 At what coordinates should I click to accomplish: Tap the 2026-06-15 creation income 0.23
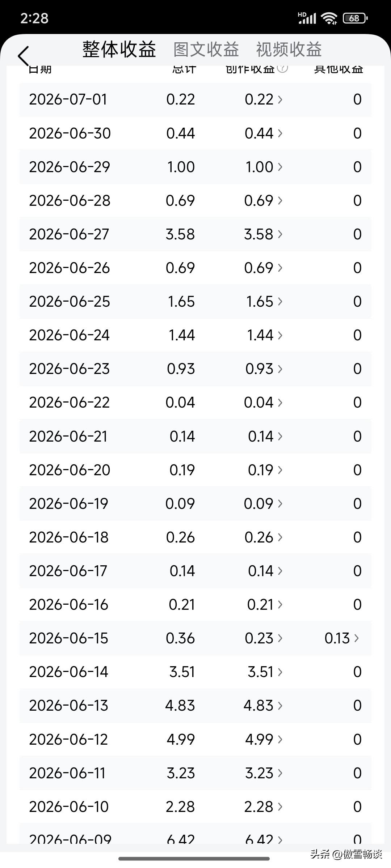259,638
